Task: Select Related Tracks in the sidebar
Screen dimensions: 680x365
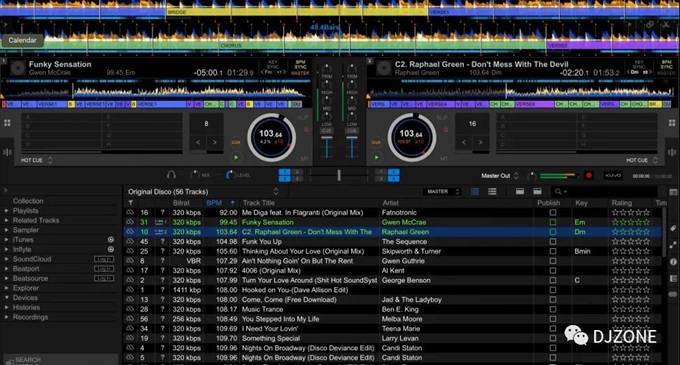Action: tap(36, 220)
